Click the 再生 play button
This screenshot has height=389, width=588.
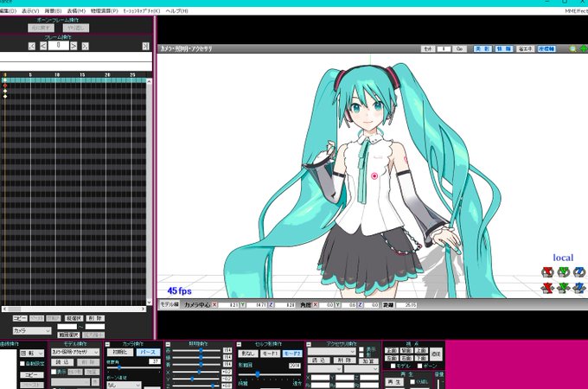click(x=394, y=382)
